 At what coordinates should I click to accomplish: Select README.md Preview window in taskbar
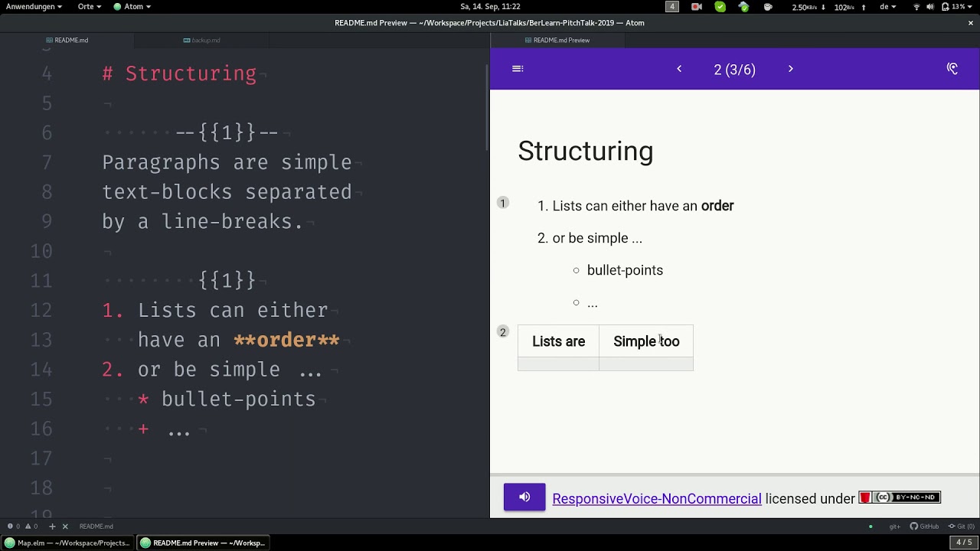point(203,543)
